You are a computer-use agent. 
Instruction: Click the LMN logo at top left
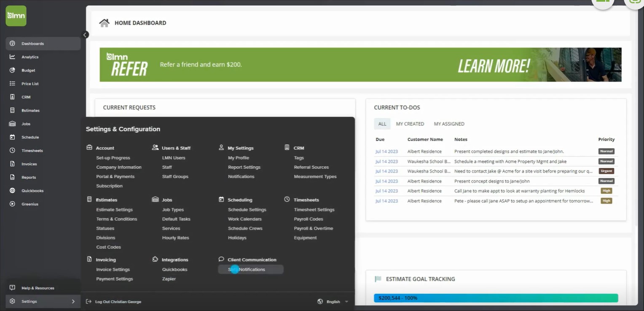16,16
